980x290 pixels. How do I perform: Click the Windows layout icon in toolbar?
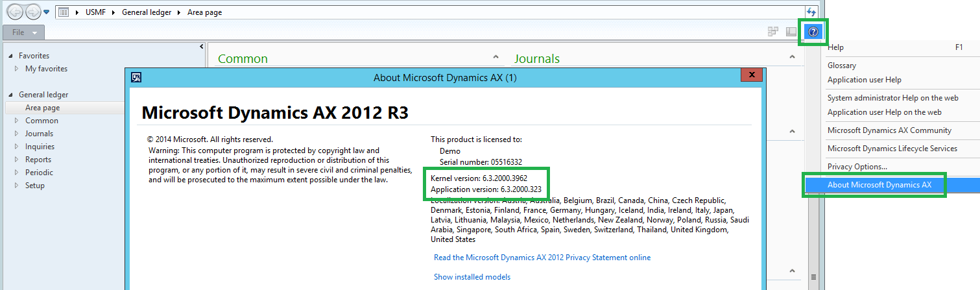[x=773, y=32]
